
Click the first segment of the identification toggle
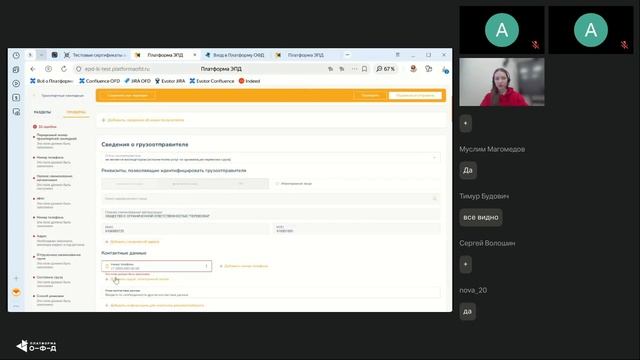tap(129, 184)
